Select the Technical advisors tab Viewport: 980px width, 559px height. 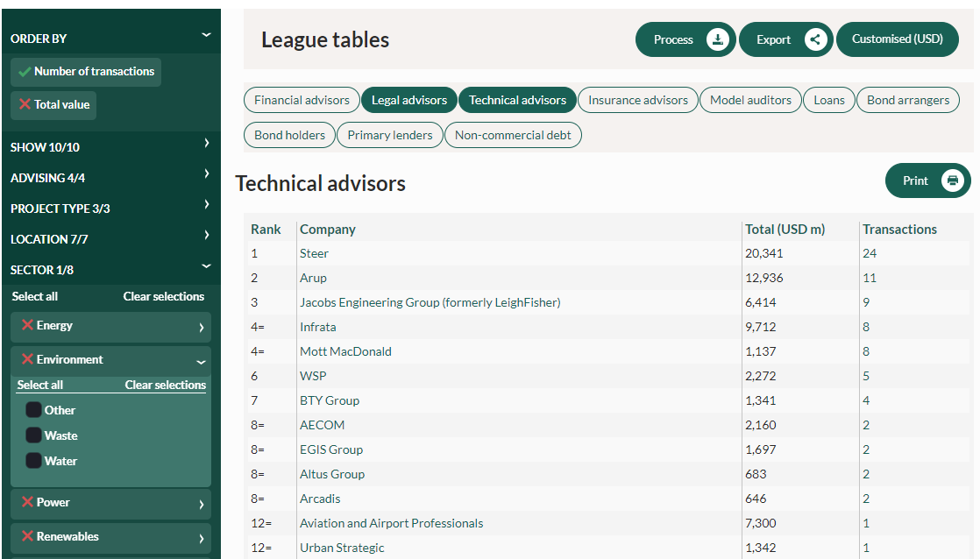(x=517, y=100)
